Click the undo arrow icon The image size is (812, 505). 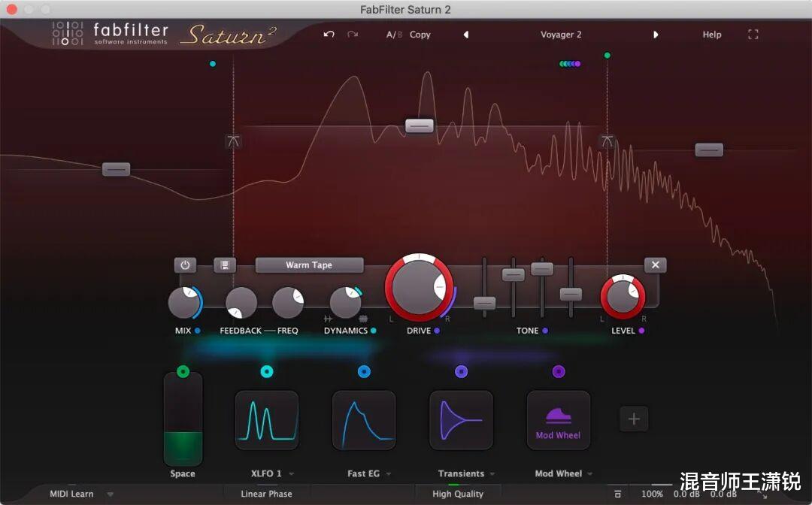pos(329,35)
